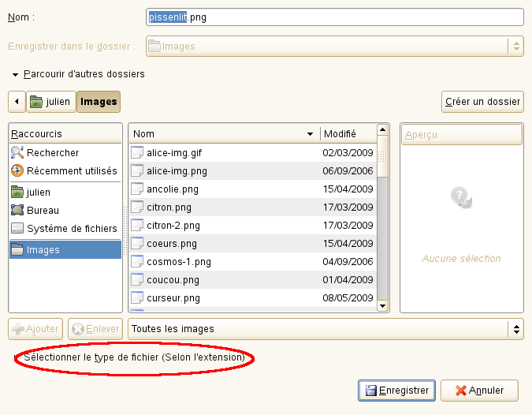The image size is (532, 415).
Task: Click the date 06/09/2006 cell
Action: pyautogui.click(x=348, y=170)
